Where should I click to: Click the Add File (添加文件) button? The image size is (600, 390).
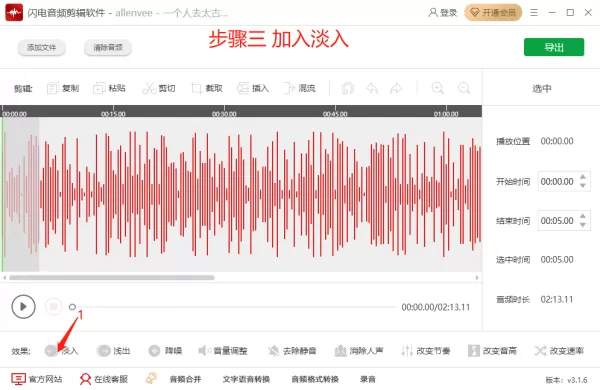click(41, 47)
